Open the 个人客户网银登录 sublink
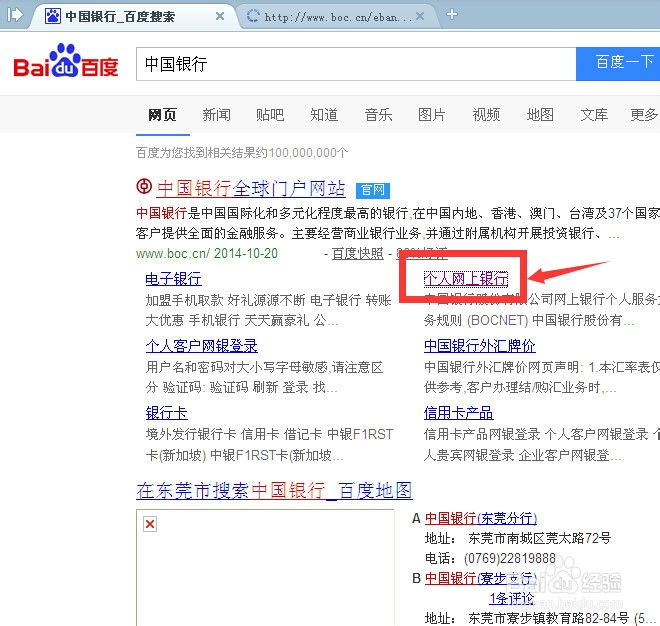The height and width of the screenshot is (626, 660). 202,346
